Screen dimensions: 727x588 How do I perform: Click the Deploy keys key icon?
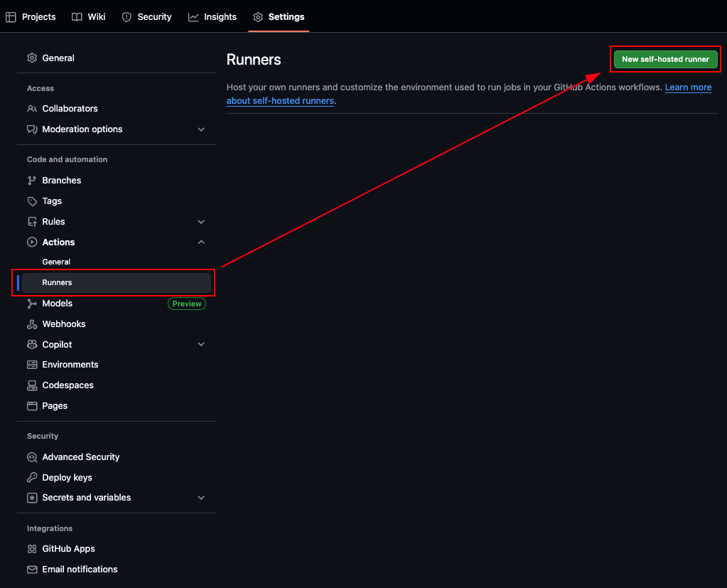[x=32, y=478]
